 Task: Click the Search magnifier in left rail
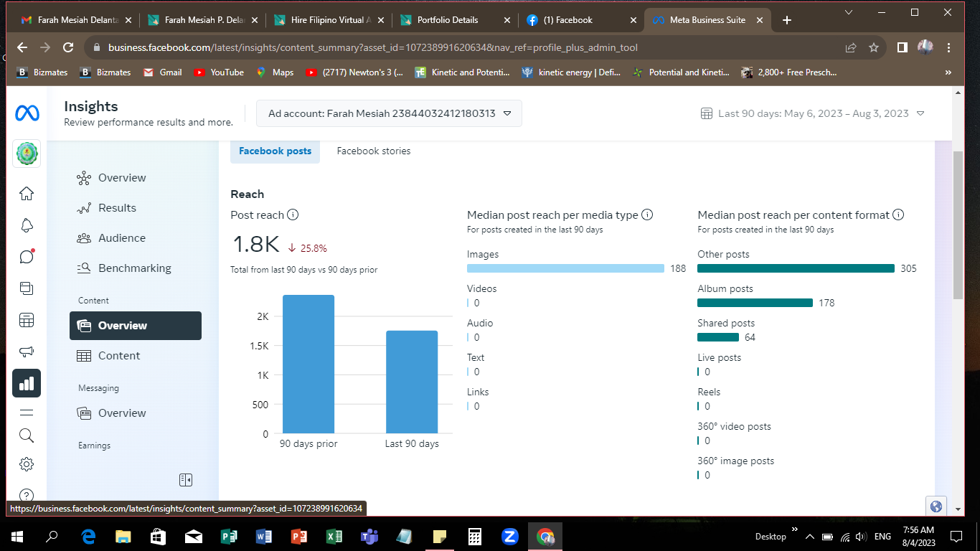pyautogui.click(x=27, y=435)
